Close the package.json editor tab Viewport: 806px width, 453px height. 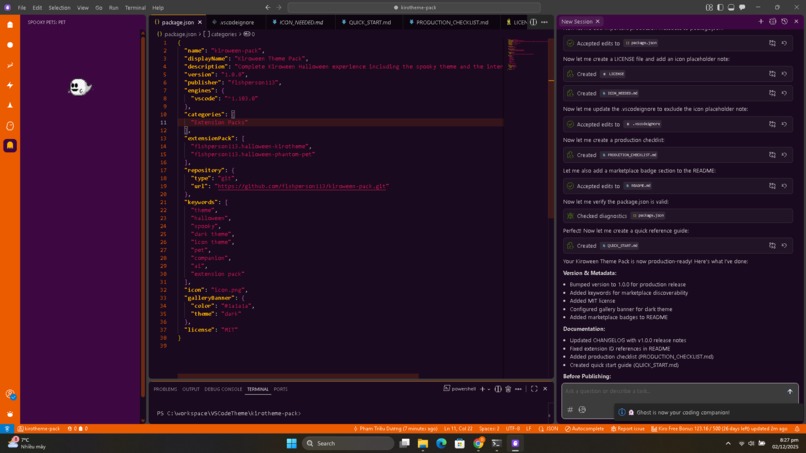pos(200,22)
